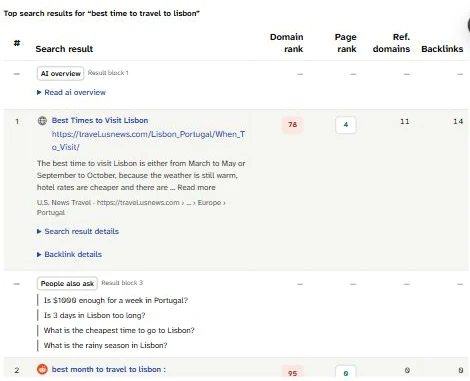Click the Domain rank column header
The height and width of the screenshot is (381, 470).
[x=286, y=43]
